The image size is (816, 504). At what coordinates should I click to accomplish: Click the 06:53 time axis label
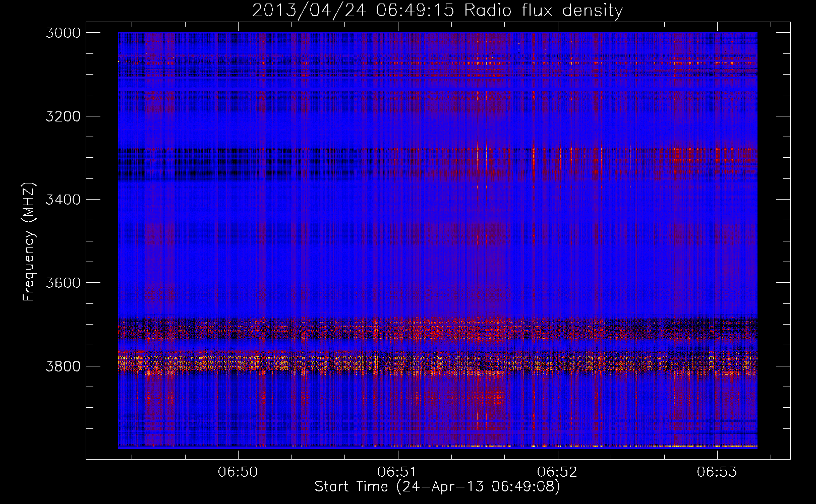coord(717,472)
